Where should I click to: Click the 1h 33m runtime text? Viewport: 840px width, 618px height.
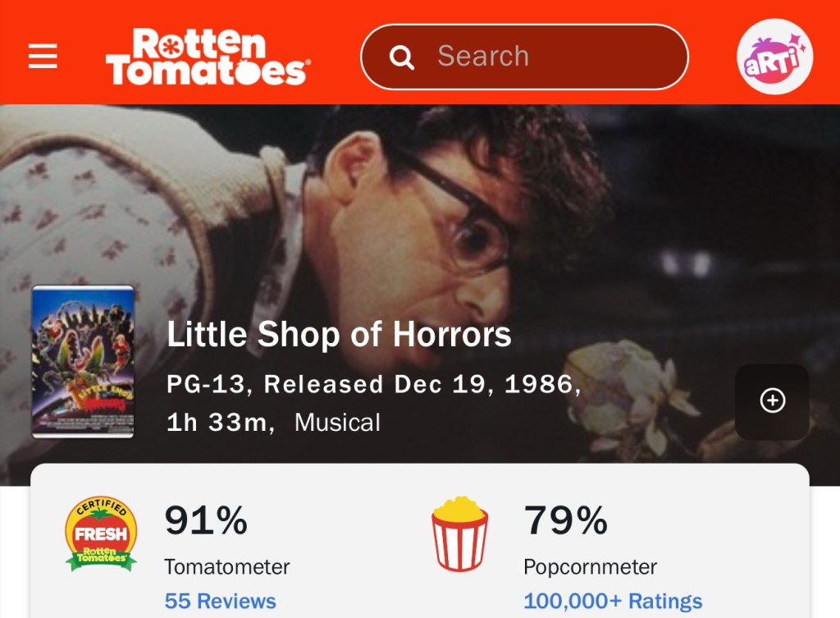[216, 423]
